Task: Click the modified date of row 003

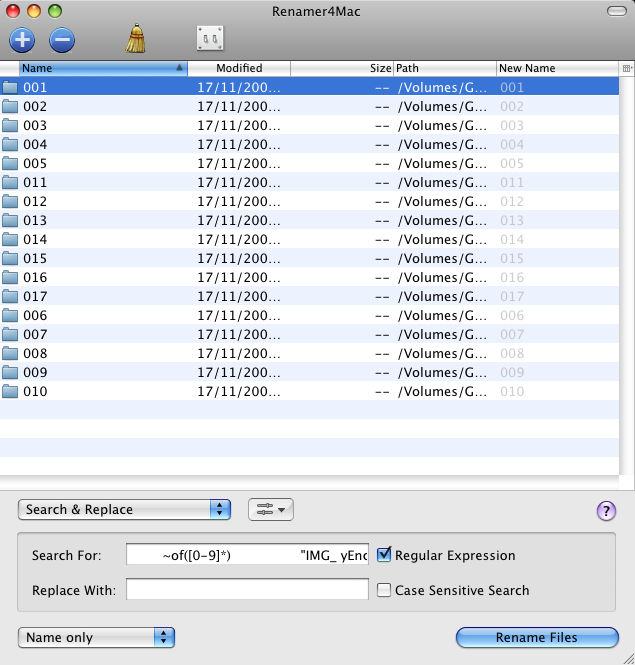Action: [239, 126]
